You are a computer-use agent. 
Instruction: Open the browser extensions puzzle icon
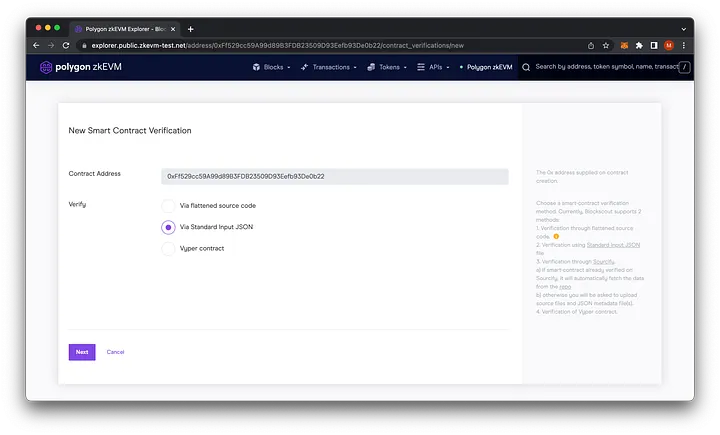(x=640, y=45)
